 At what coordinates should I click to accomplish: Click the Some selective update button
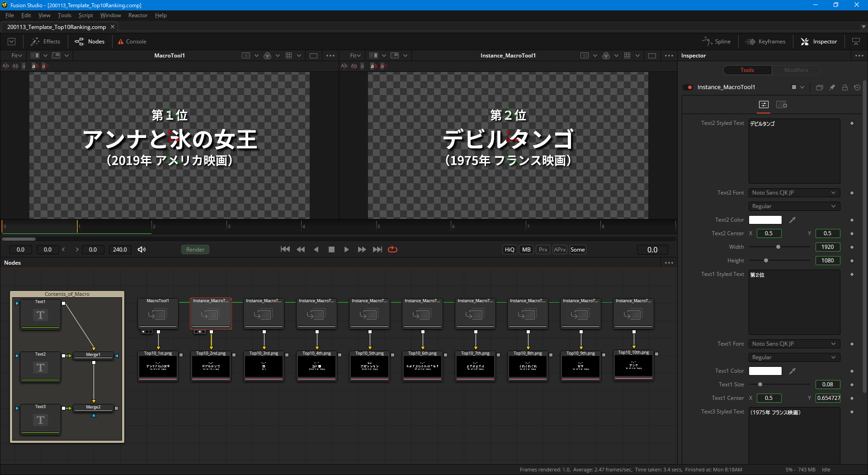coord(577,250)
